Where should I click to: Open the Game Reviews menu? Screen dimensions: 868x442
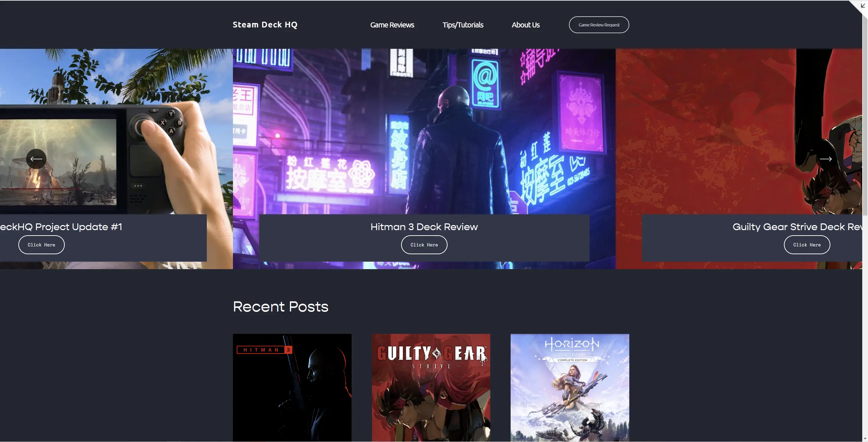pos(392,25)
